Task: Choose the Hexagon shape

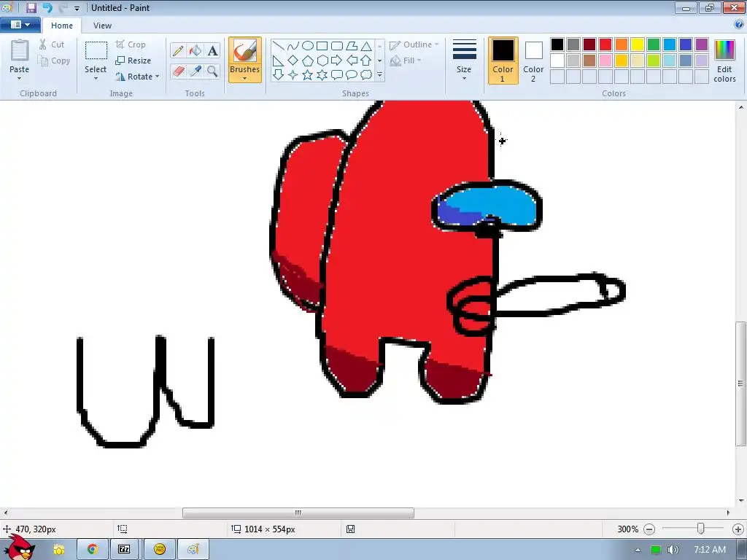Action: tap(322, 61)
